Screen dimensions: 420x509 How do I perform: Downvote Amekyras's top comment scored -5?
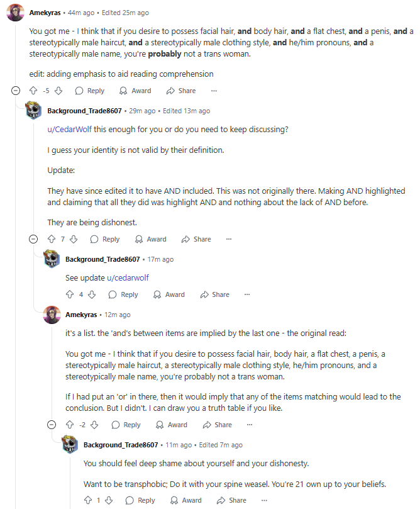pyautogui.click(x=58, y=91)
